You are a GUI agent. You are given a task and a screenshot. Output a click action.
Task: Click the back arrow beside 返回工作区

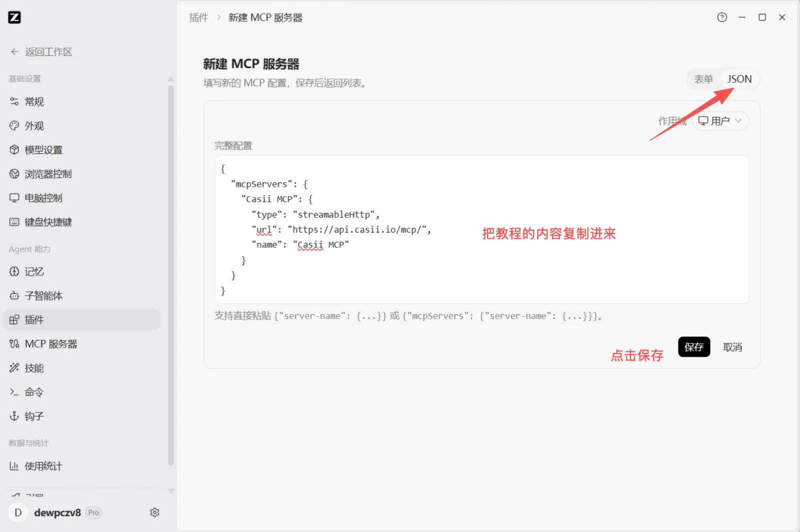point(14,51)
